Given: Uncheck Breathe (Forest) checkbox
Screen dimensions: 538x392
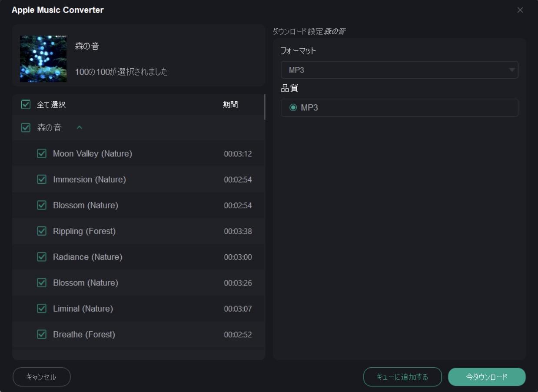Looking at the screenshot, I should pyautogui.click(x=42, y=335).
